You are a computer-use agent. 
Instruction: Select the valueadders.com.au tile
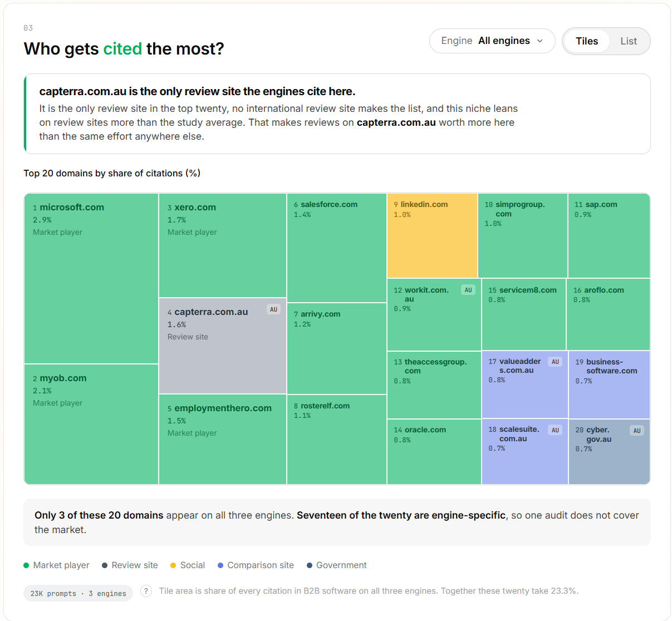coord(525,385)
